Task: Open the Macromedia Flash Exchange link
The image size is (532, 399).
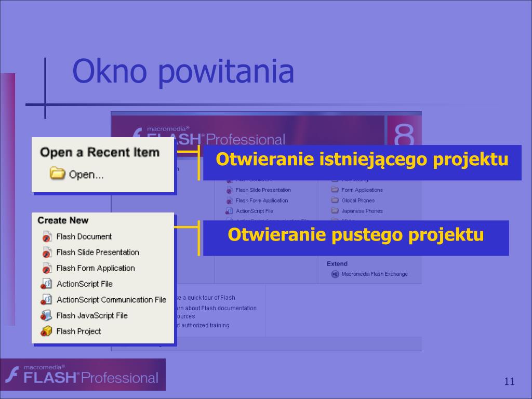Action: coord(375,274)
